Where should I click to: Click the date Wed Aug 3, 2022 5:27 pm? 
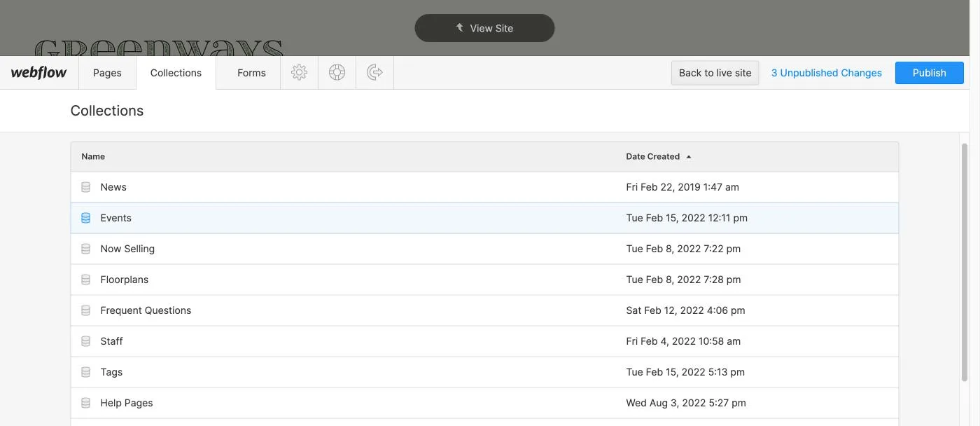[x=686, y=403]
